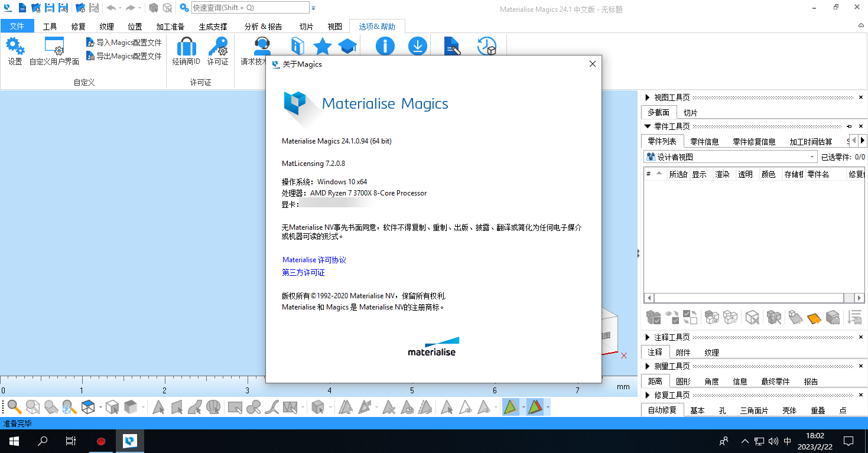Click the unload part cube X icon
Image resolution: width=868 pixels, height=453 pixels.
(752, 317)
